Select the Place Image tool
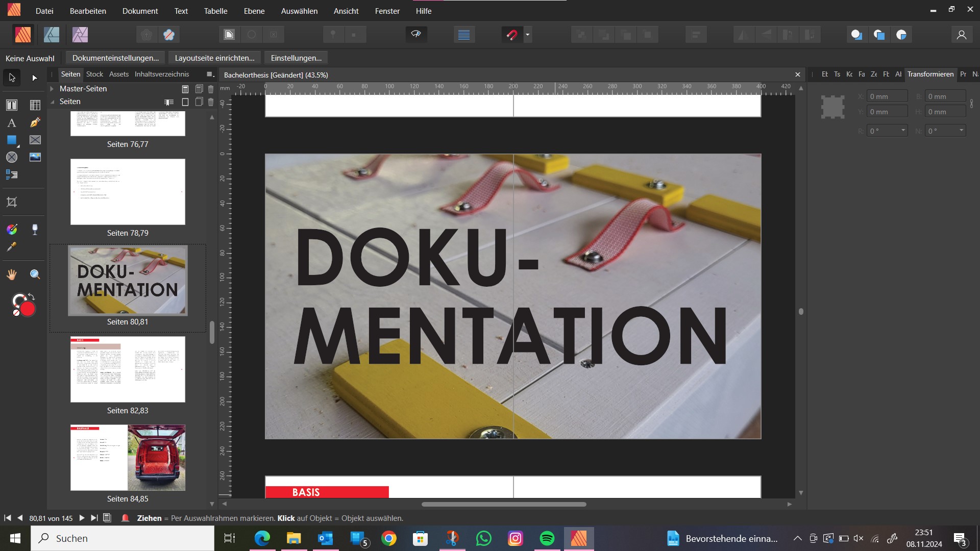This screenshot has height=551, width=980. (x=35, y=157)
